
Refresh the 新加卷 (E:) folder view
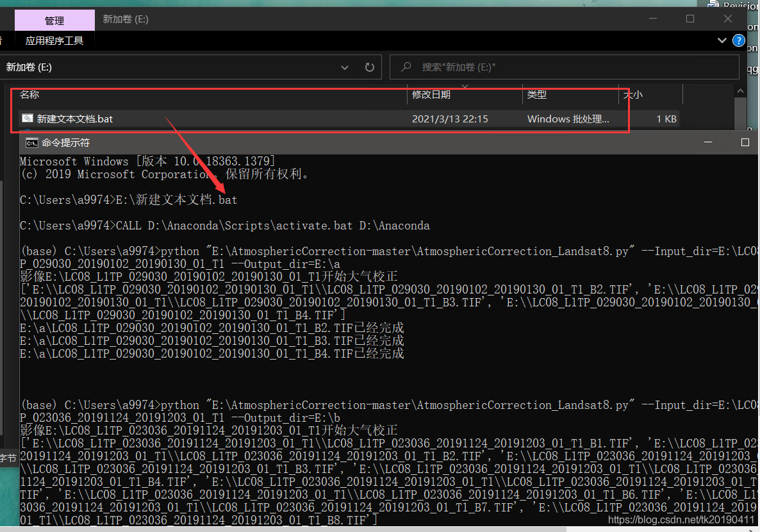coord(369,67)
